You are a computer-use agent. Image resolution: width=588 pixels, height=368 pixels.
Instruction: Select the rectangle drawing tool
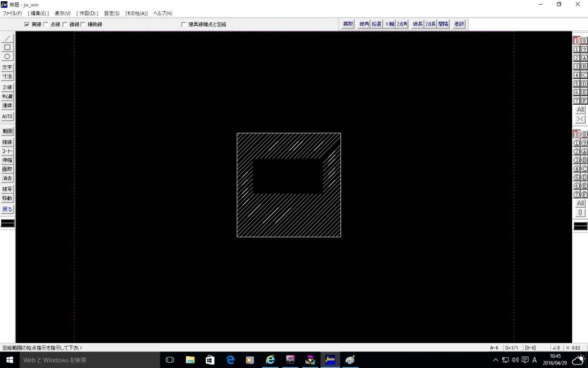coord(7,47)
